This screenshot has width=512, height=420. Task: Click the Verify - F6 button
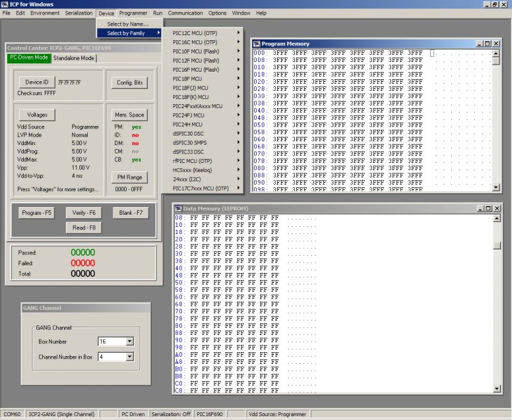84,213
